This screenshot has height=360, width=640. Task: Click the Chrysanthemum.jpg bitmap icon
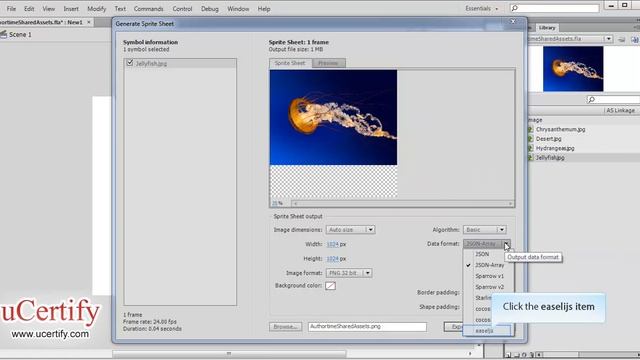(530, 129)
